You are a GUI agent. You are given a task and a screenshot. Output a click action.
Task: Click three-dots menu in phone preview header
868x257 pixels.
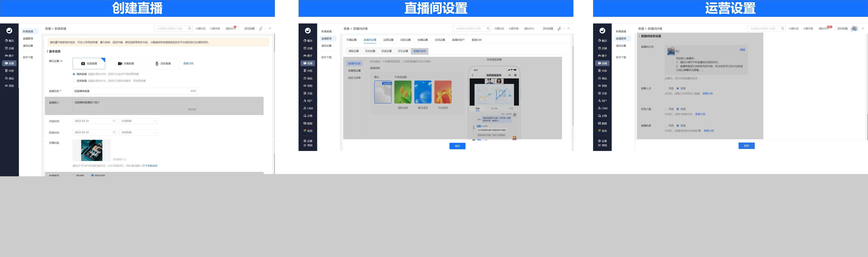[x=509, y=75]
